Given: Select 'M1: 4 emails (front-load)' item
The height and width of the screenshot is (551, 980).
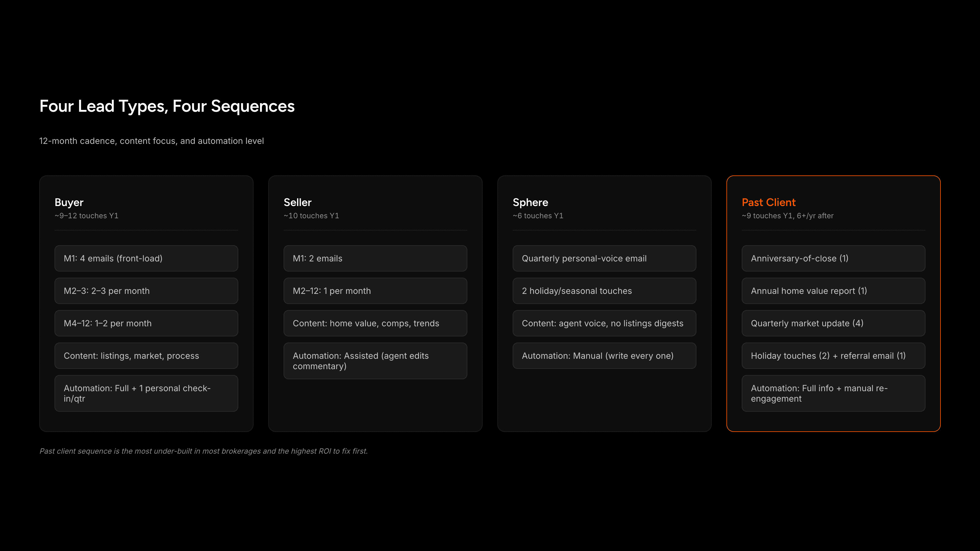Looking at the screenshot, I should (146, 258).
